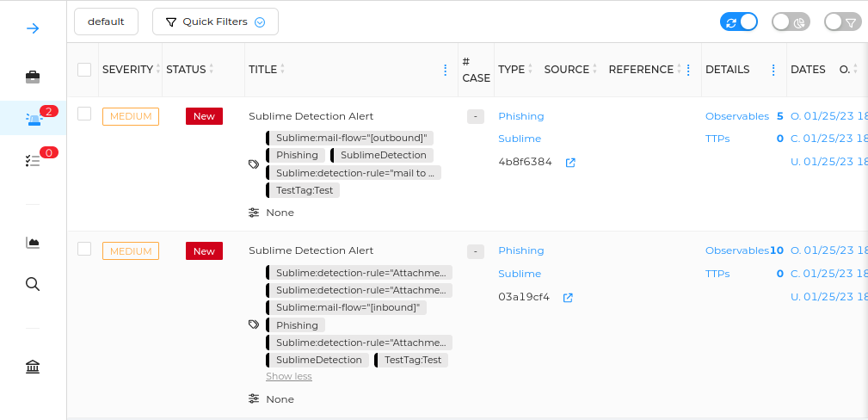Click the search magnifier icon in sidebar
868x420 pixels.
[x=33, y=284]
